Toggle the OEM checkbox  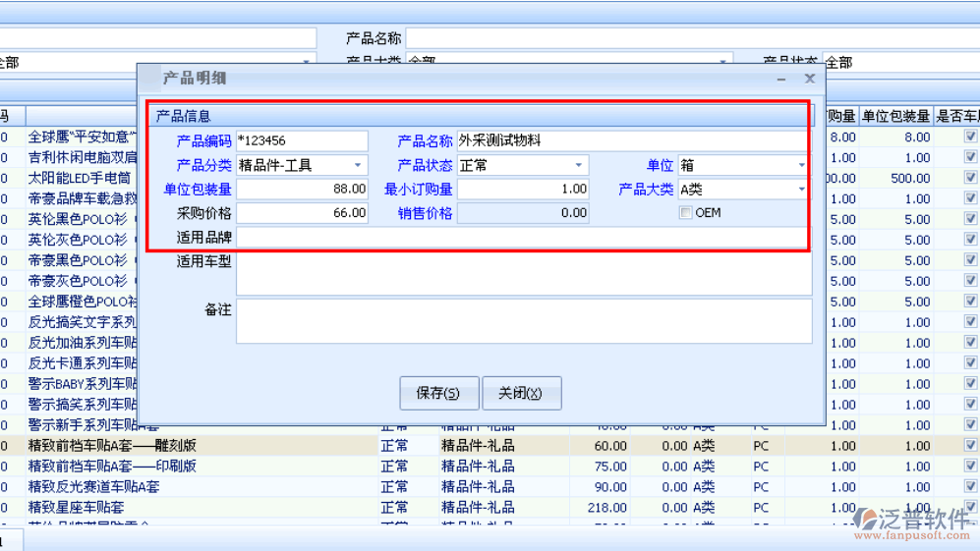coord(685,213)
